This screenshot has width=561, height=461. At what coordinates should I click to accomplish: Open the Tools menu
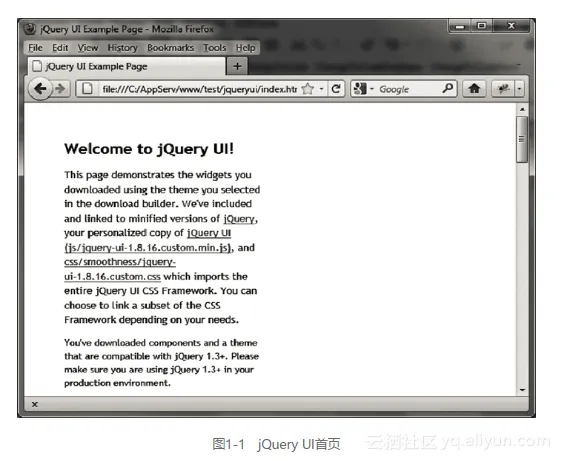(214, 48)
